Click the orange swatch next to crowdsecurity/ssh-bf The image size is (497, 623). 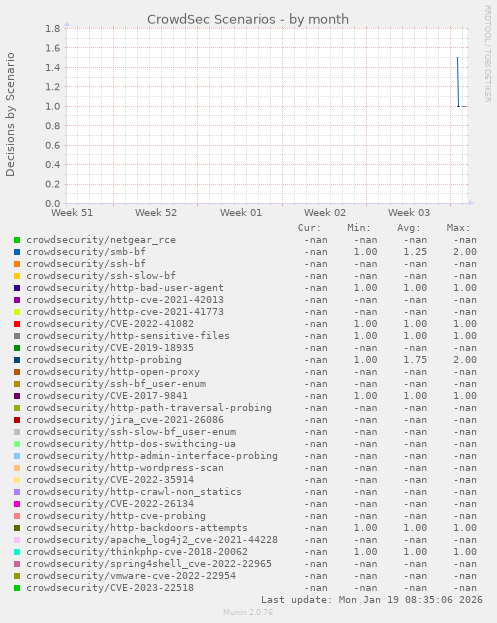[17, 264]
